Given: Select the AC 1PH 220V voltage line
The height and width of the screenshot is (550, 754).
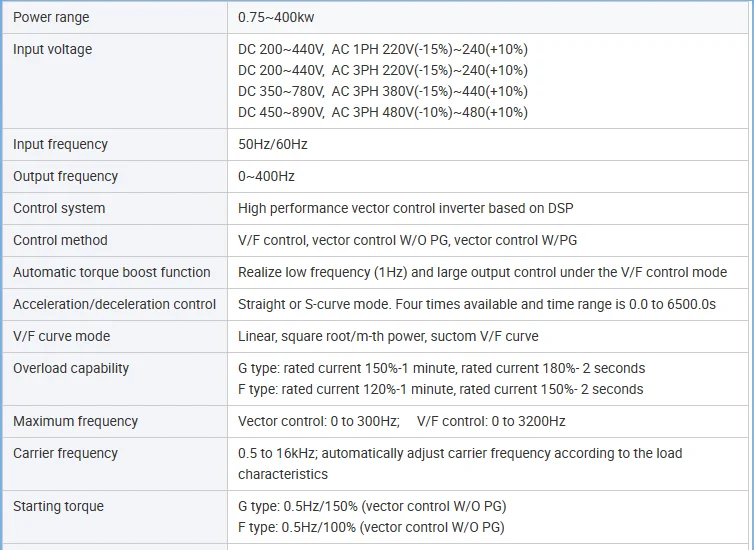Looking at the screenshot, I should click(382, 49).
